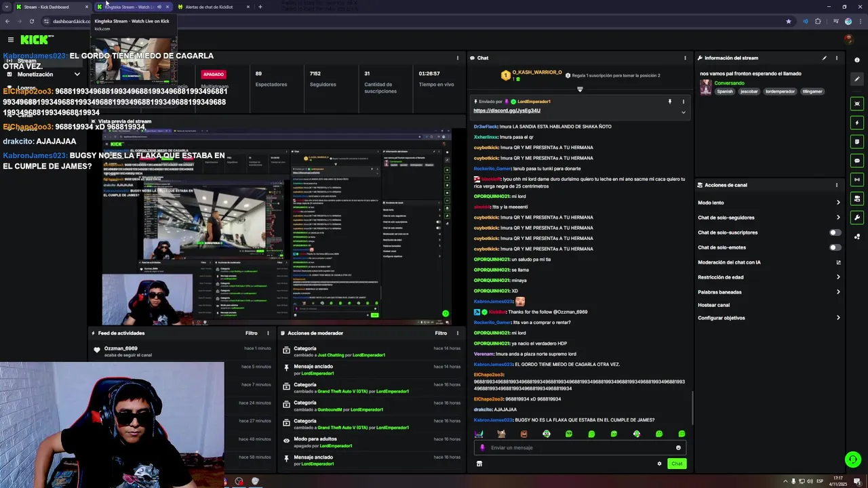
Task: Expand Restricción de edad options
Action: point(838,277)
